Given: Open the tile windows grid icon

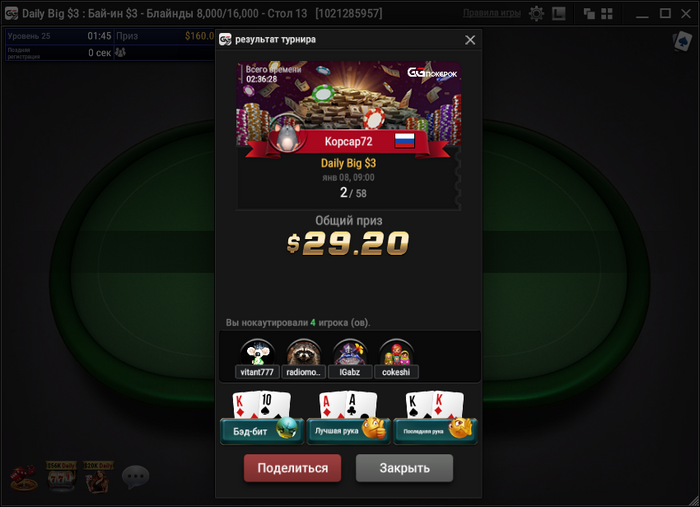Looking at the screenshot, I should tap(607, 13).
